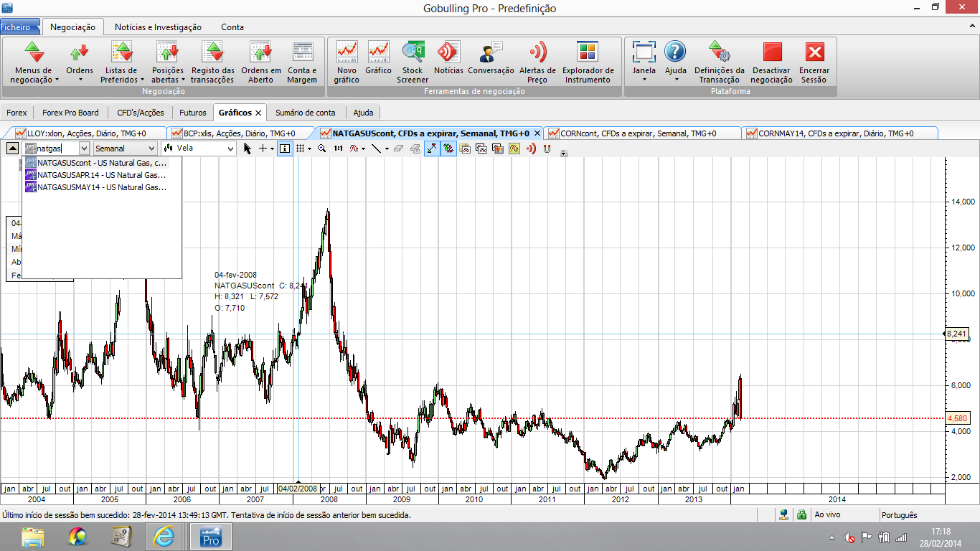Image resolution: width=980 pixels, height=551 pixels.
Task: Toggle the data info box button
Action: click(x=285, y=149)
